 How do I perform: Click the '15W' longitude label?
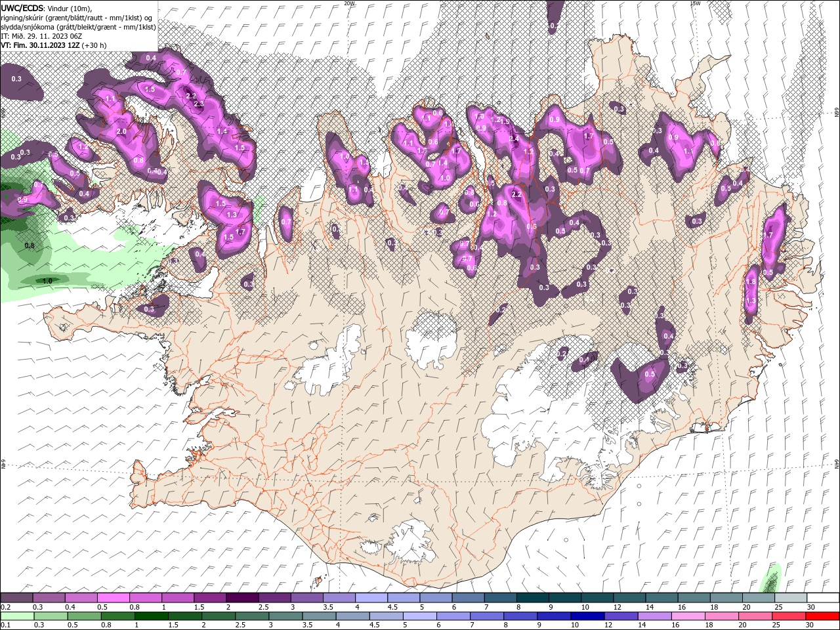(x=695, y=3)
